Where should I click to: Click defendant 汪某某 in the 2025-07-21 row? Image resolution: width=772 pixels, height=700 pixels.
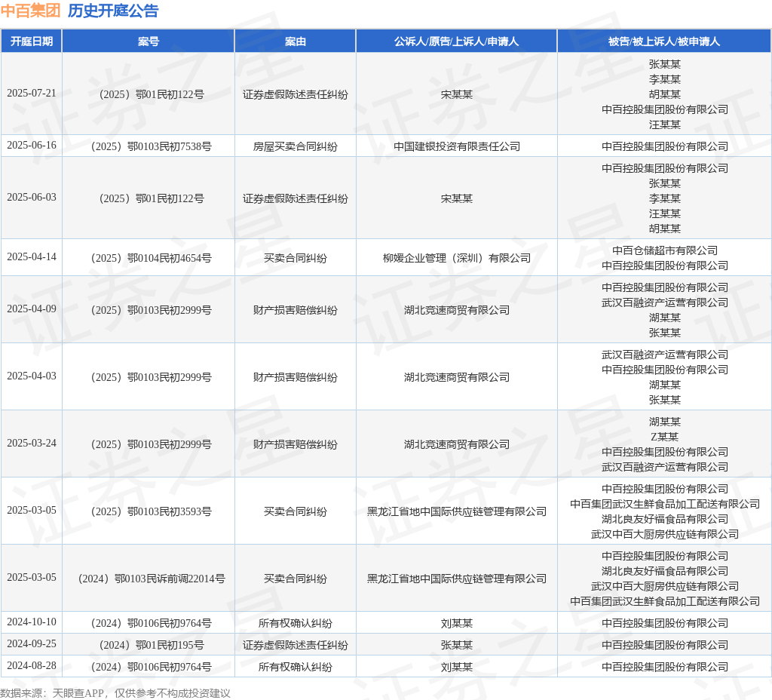click(665, 124)
